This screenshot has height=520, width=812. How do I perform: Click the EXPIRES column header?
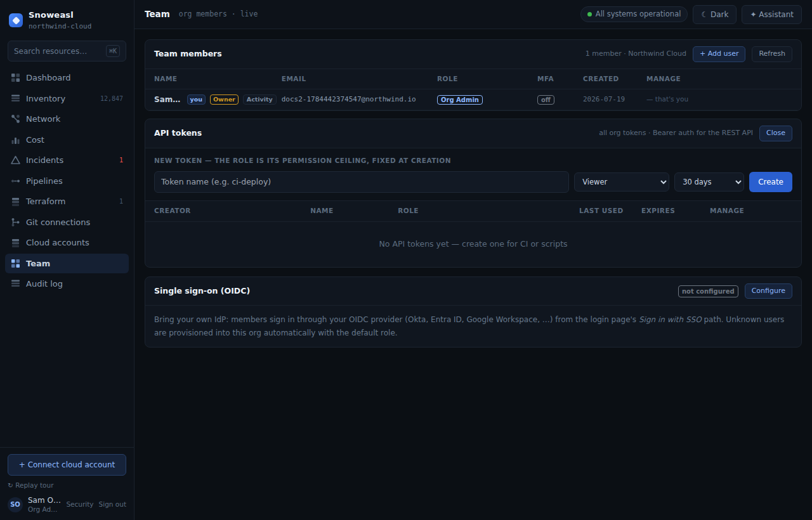pyautogui.click(x=658, y=211)
